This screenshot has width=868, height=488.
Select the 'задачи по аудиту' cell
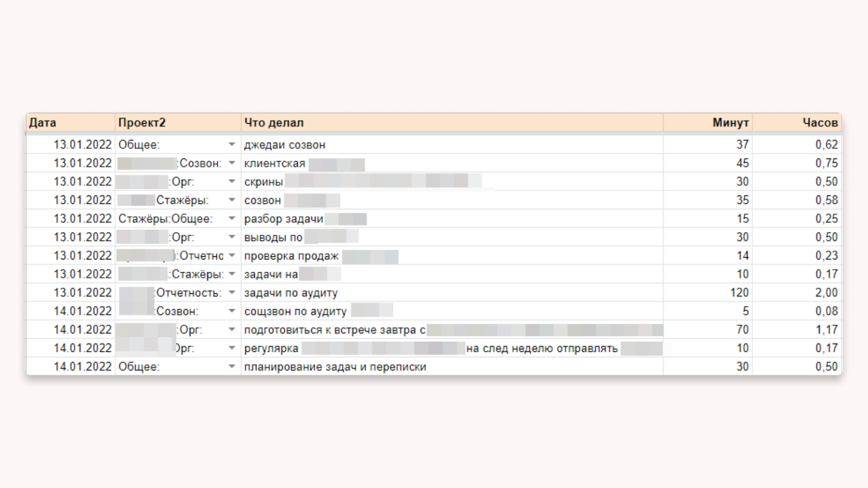point(452,293)
